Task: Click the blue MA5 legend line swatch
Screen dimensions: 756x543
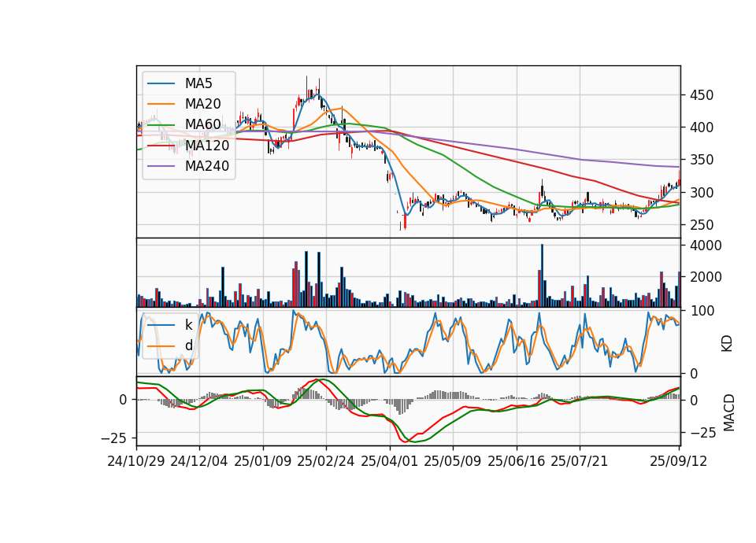Action: coord(161,83)
